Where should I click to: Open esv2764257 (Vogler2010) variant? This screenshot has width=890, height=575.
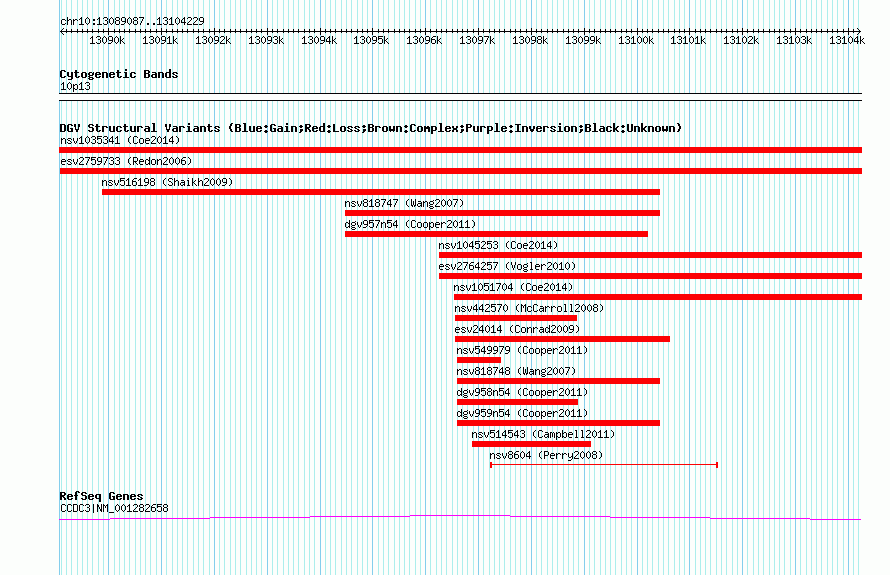coord(507,266)
